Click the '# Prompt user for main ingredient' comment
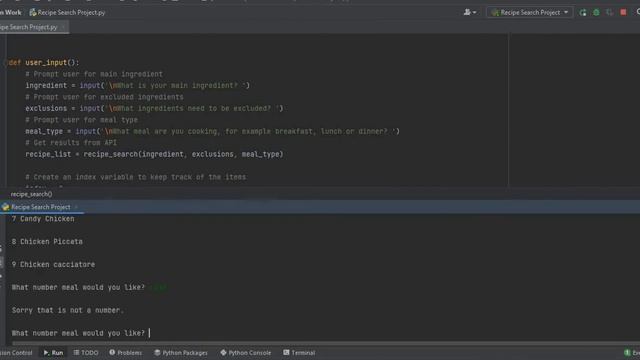The width and height of the screenshot is (640, 360). pyautogui.click(x=94, y=74)
